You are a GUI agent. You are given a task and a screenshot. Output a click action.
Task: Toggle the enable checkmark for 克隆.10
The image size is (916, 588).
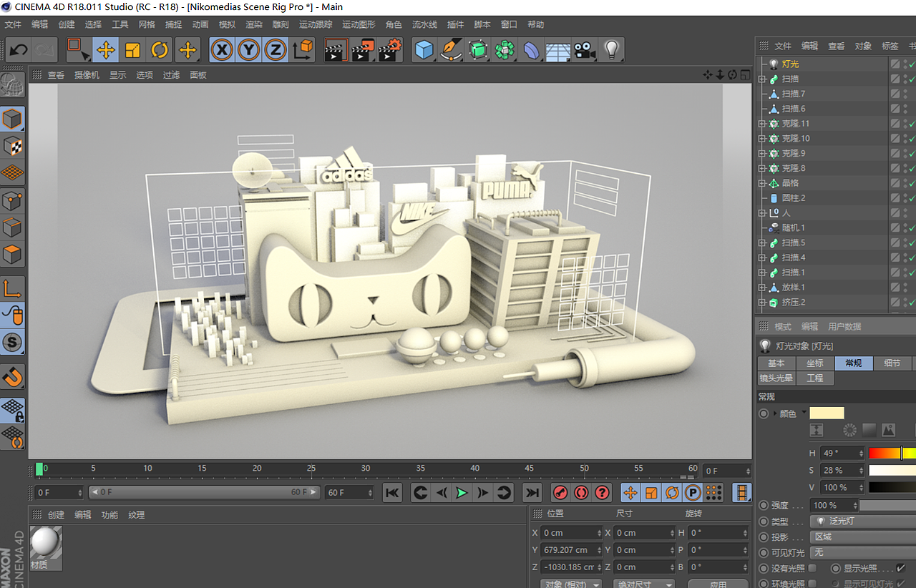(912, 139)
